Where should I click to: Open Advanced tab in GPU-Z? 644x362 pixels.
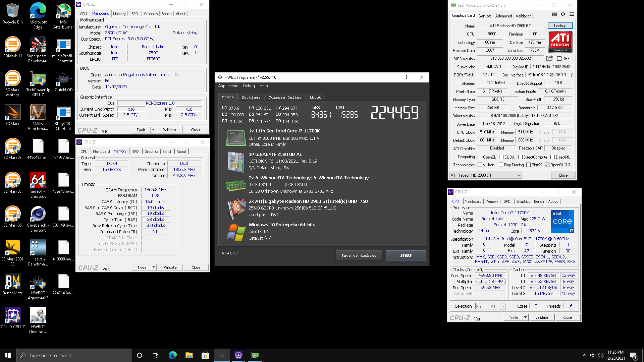pyautogui.click(x=503, y=16)
